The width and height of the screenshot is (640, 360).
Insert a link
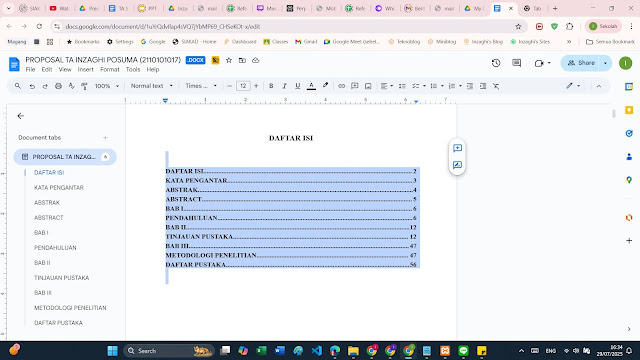coord(342,86)
